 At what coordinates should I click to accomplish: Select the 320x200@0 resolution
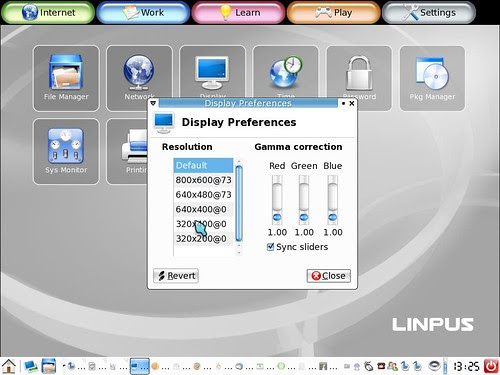[x=203, y=239]
